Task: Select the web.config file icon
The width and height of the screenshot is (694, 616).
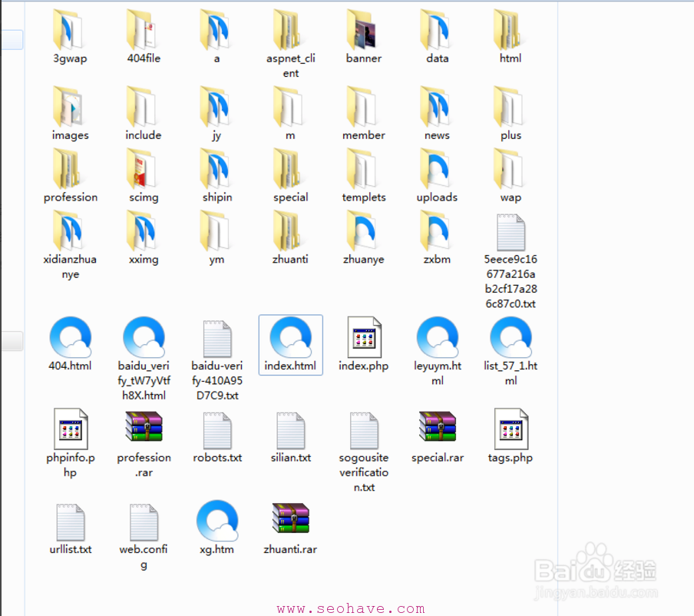Action: [144, 522]
